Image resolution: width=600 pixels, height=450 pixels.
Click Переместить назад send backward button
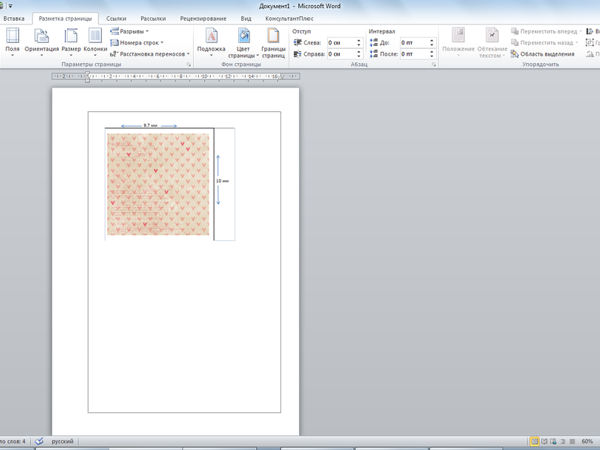(544, 42)
